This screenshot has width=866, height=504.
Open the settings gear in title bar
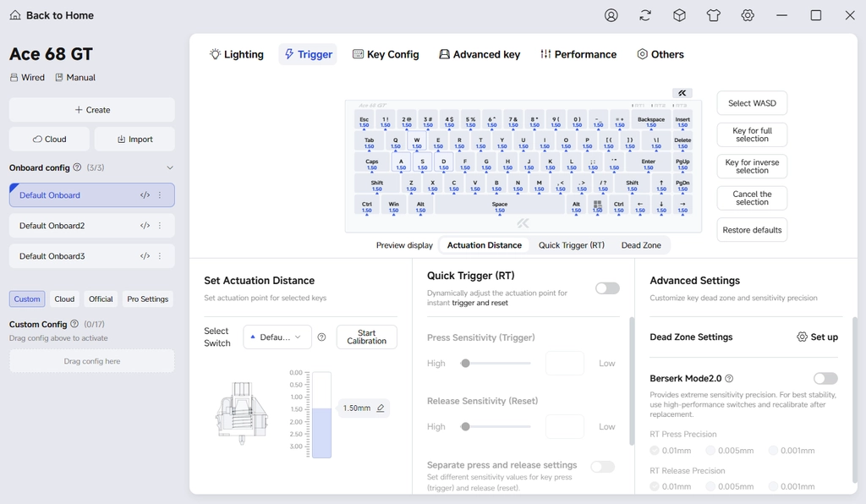(x=748, y=15)
